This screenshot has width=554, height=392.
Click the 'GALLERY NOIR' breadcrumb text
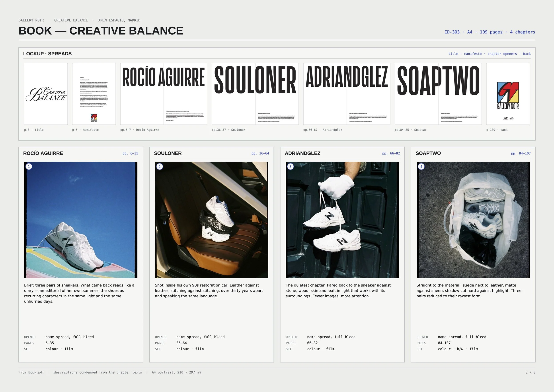[x=31, y=20]
